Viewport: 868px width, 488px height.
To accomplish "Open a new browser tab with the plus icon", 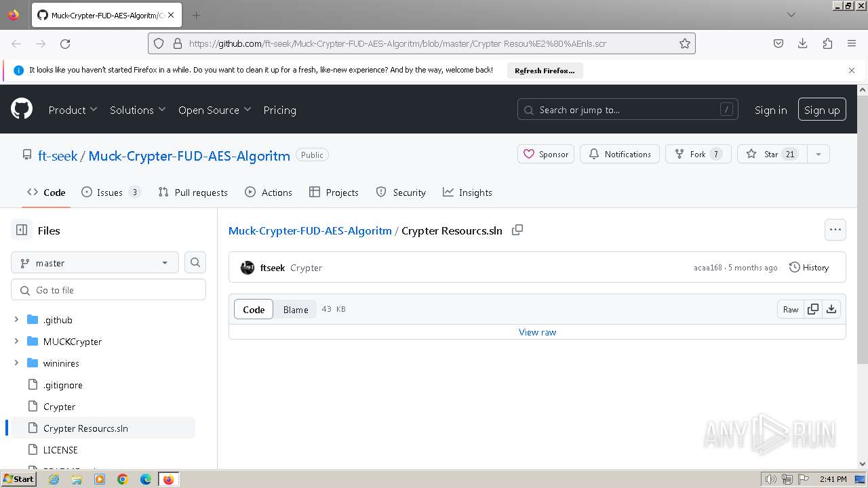I will (x=196, y=15).
